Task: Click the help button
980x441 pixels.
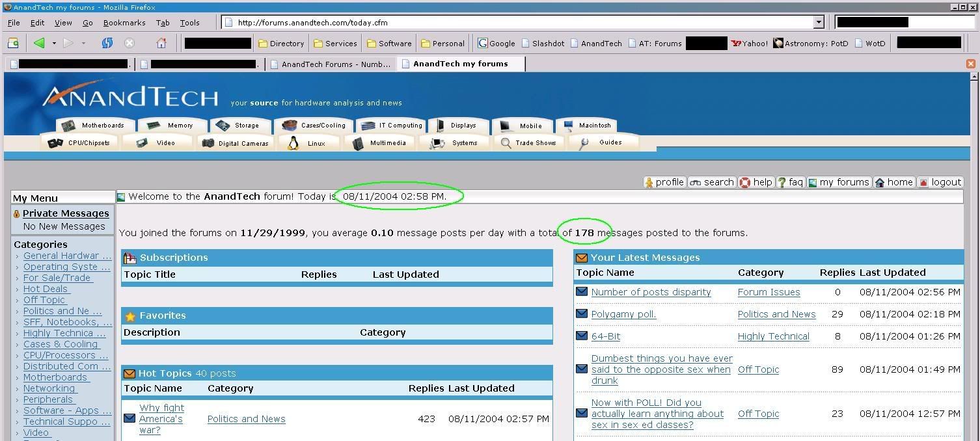Action: click(x=756, y=182)
